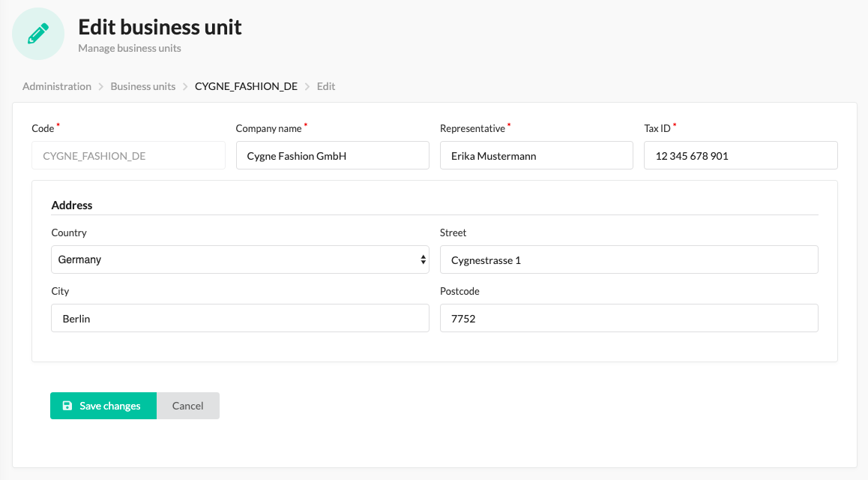Cancel editing the business unit
This screenshot has width=868, height=480.
[x=187, y=406]
